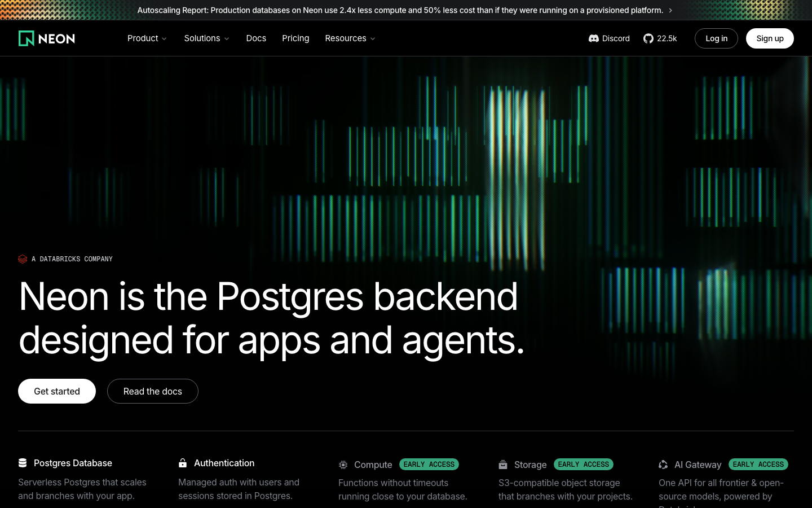
Task: Open the Authentication feature link
Action: pyautogui.click(x=224, y=463)
